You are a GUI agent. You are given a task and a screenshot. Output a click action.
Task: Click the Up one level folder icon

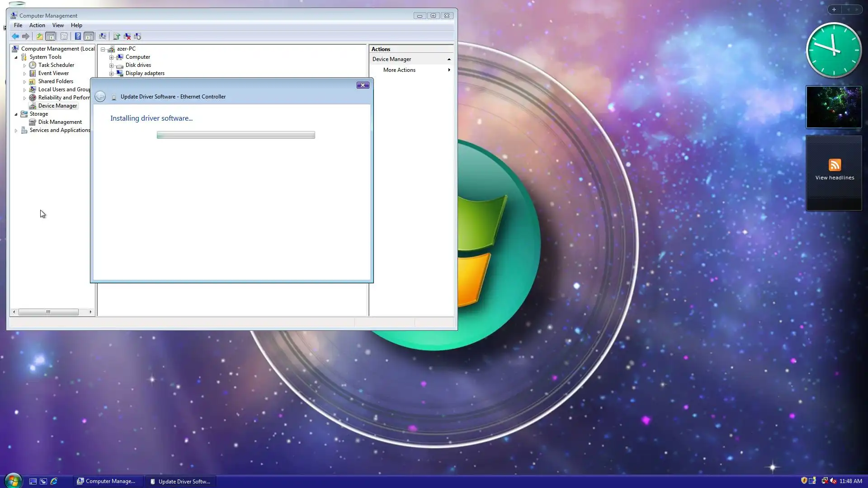pos(39,36)
